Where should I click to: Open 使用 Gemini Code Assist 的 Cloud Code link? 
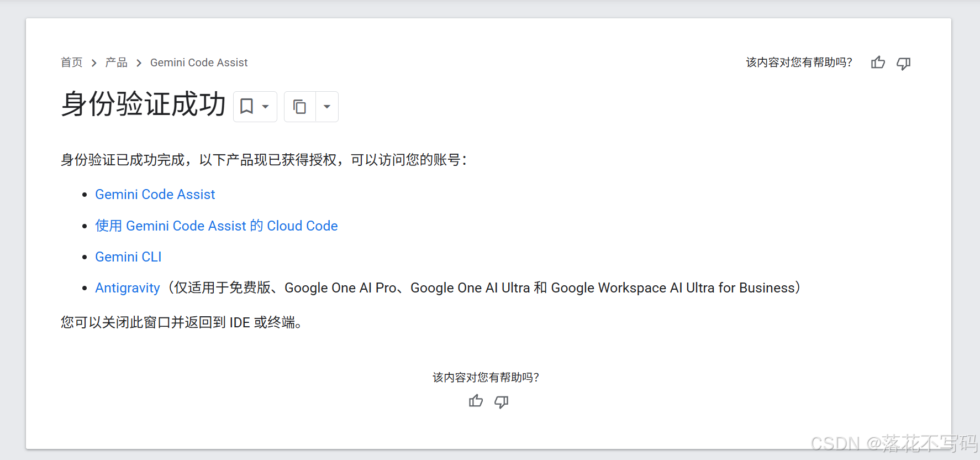pyautogui.click(x=217, y=226)
